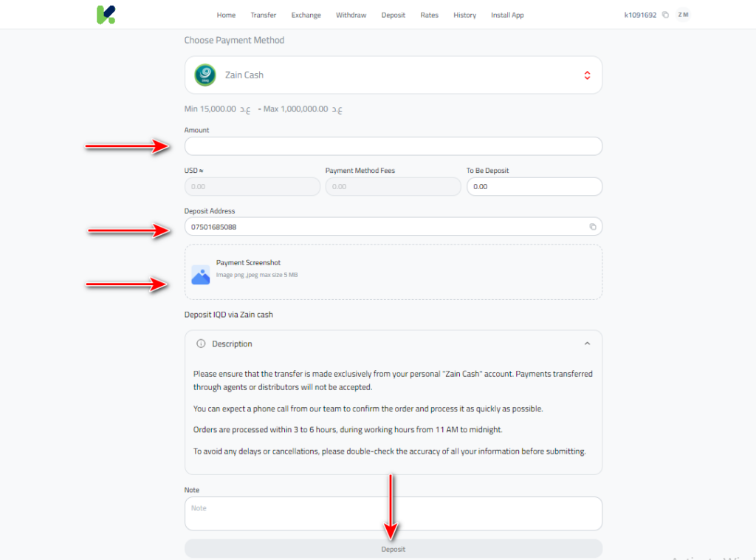Click the 3 to 6 hours processing text
Image resolution: width=756 pixels, height=560 pixels.
tap(348, 430)
